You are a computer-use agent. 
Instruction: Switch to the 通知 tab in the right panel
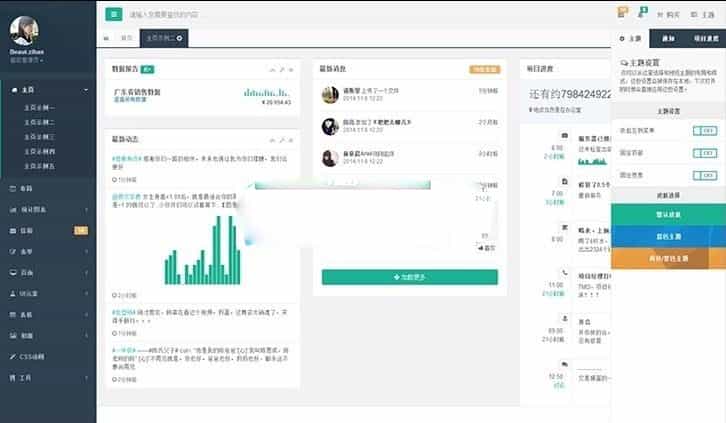668,39
